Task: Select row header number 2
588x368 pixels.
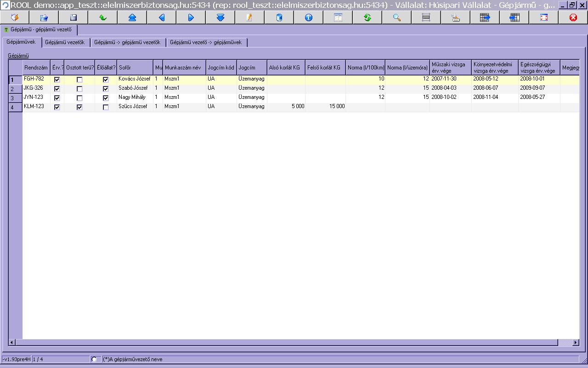Action: [x=16, y=89]
